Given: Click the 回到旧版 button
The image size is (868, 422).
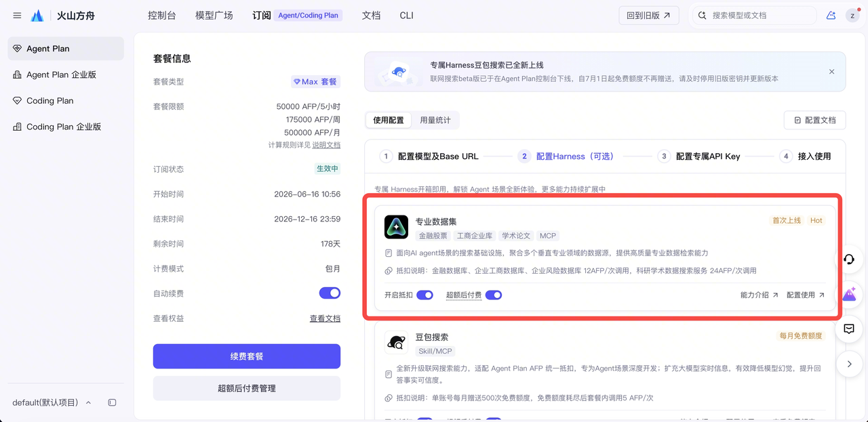Looking at the screenshot, I should pos(649,16).
